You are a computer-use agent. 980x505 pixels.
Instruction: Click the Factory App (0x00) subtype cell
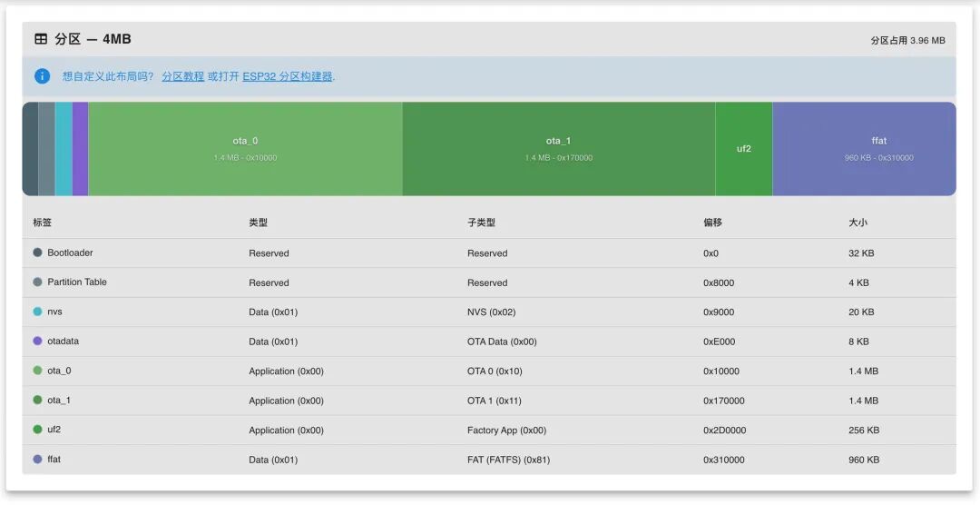coord(507,431)
